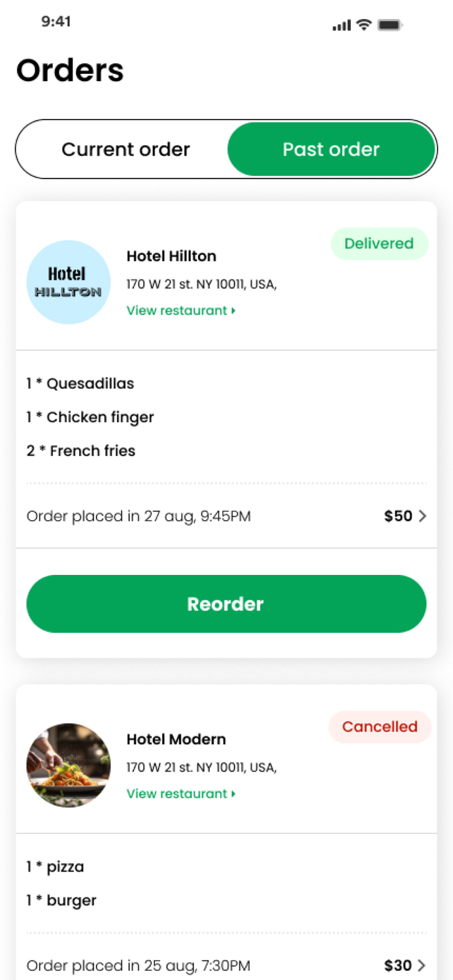This screenshot has width=453, height=980.
Task: Click the Hotel Modern restaurant photo
Action: click(68, 765)
